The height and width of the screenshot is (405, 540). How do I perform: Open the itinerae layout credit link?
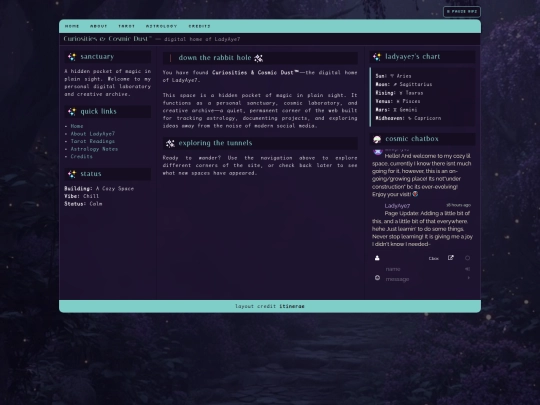[x=292, y=306]
